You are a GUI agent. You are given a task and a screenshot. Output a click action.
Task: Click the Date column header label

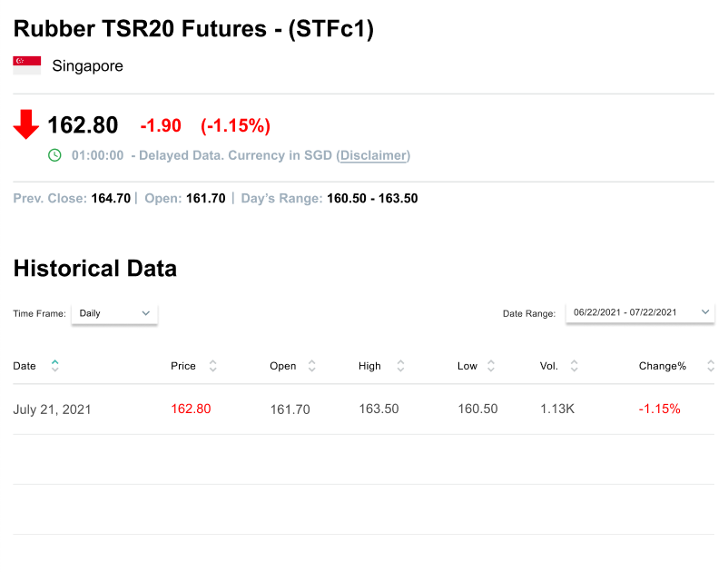(25, 366)
